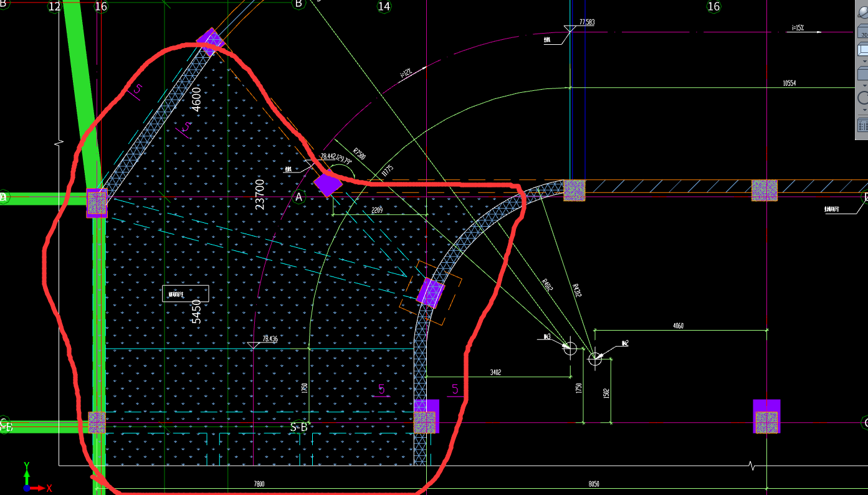The width and height of the screenshot is (868, 495).
Task: Select the wireframe box view icon
Action: pos(863,50)
